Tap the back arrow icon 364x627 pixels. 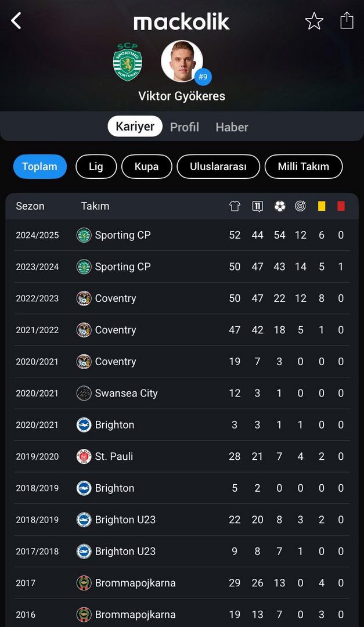coord(16,21)
